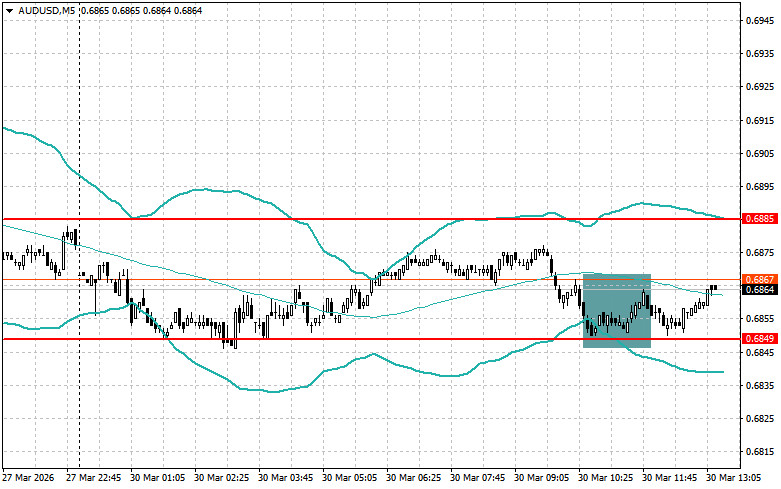The width and height of the screenshot is (781, 489).
Task: Select the 0.6935 price scale value
Action: 760,54
